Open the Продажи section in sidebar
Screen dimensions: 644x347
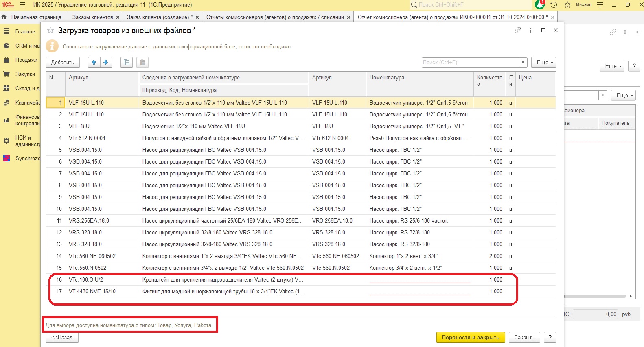(26, 60)
